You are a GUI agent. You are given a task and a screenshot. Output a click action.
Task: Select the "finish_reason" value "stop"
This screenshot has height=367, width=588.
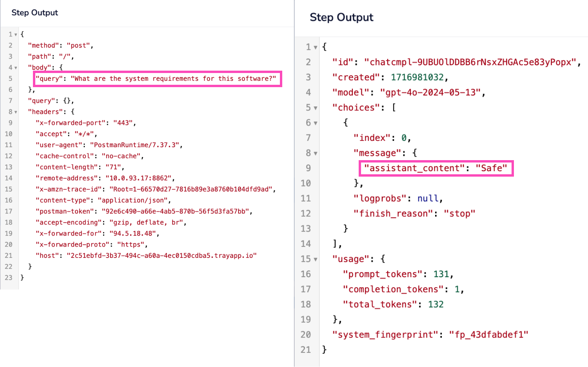click(x=459, y=213)
